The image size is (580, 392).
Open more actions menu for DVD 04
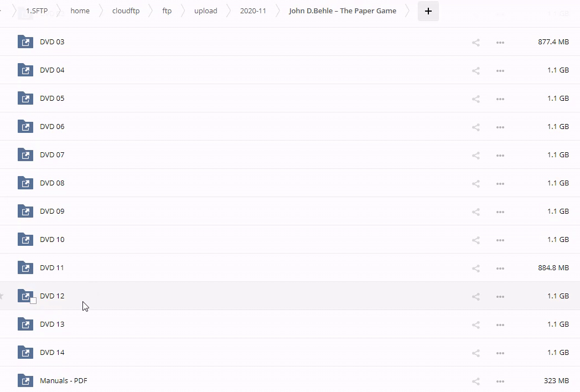pyautogui.click(x=500, y=70)
